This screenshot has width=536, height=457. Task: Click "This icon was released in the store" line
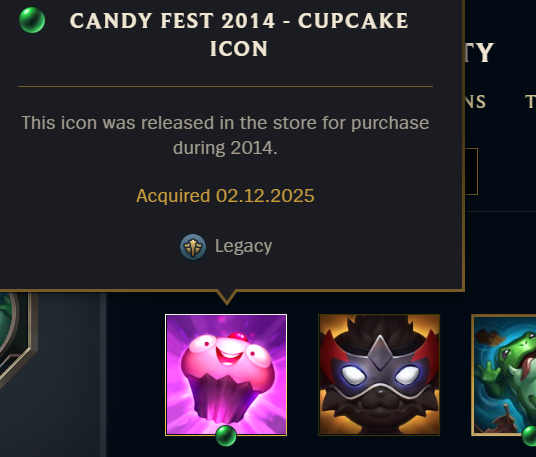point(225,123)
